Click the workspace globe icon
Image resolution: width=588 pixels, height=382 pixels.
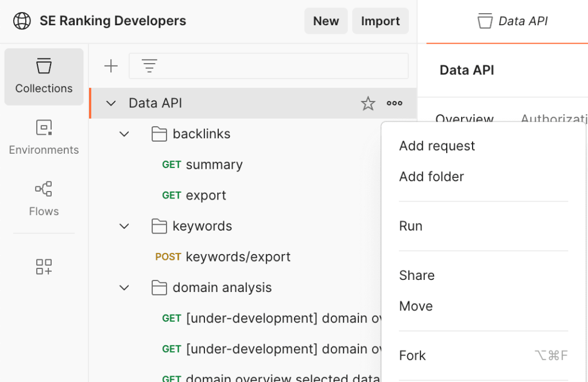pyautogui.click(x=22, y=21)
